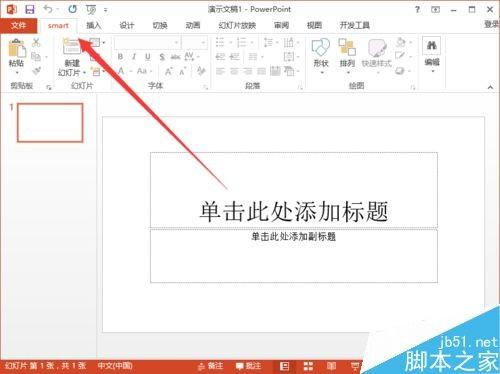This screenshot has width=500, height=374.
Task: Open the 文件 (File) tab
Action: 19,25
